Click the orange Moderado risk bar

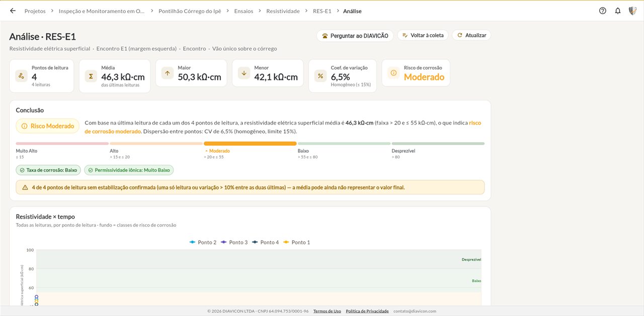click(x=250, y=144)
